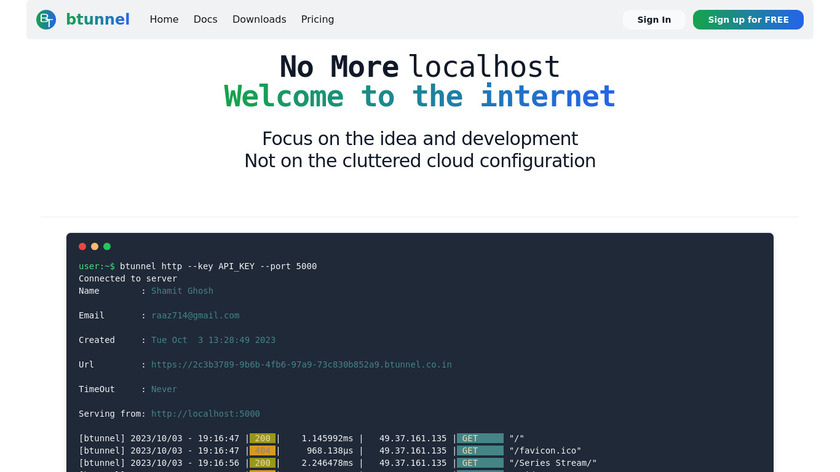
Task: Click the latency value '2.246478ms'
Action: (327, 463)
